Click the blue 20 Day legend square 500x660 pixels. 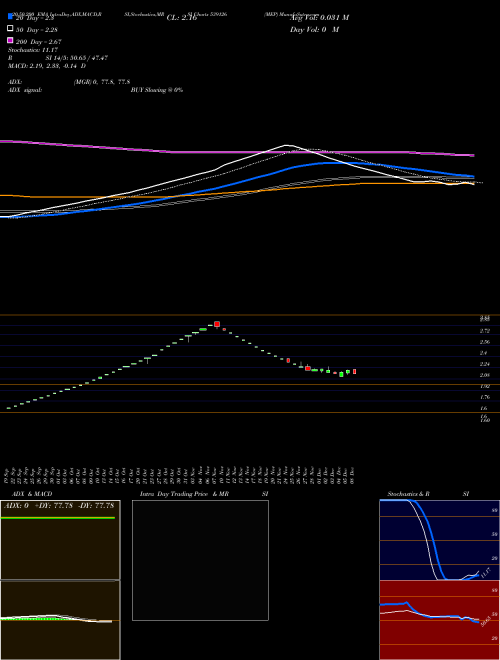(x=11, y=17)
